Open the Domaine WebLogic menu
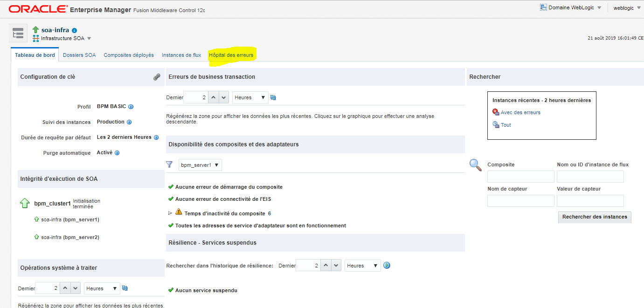 coord(571,8)
